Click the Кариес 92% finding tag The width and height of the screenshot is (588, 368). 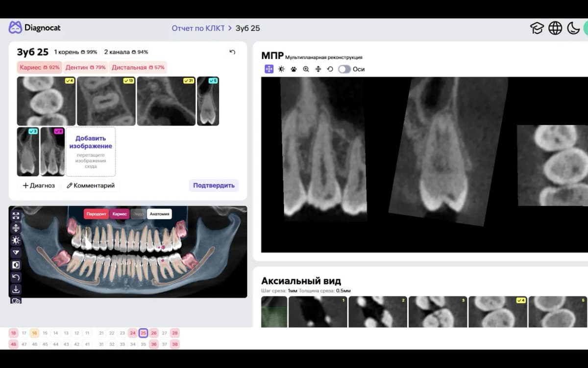point(40,67)
